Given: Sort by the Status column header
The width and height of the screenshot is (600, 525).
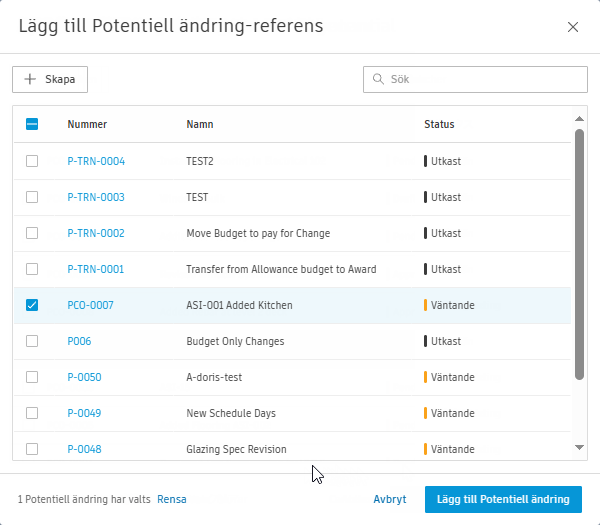Looking at the screenshot, I should (x=439, y=125).
